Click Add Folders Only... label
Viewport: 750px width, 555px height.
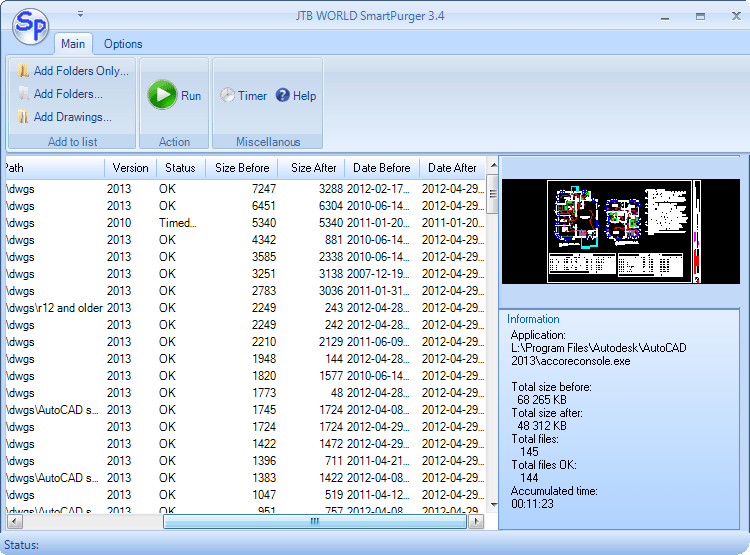pos(81,71)
